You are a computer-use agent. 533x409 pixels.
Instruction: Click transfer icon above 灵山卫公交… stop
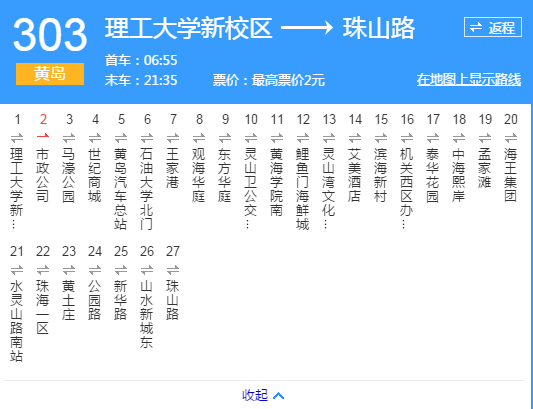tap(251, 138)
